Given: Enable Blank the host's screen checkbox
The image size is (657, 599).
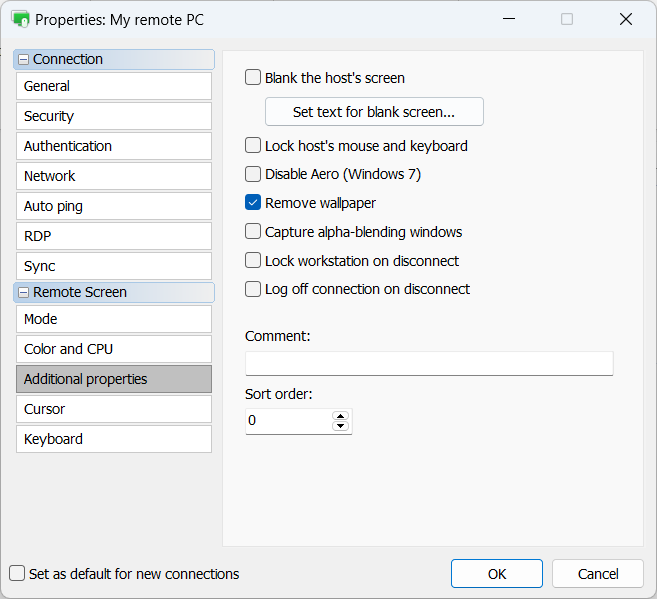Looking at the screenshot, I should [x=253, y=78].
